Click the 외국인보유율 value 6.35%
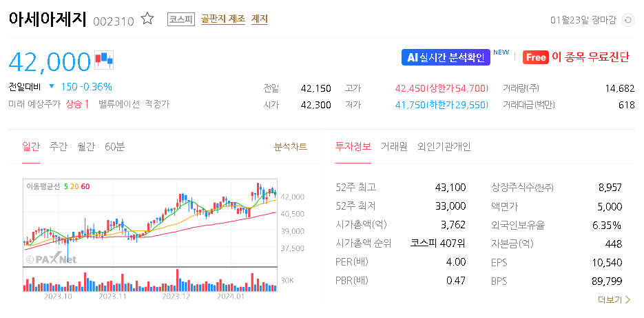The height and width of the screenshot is (318, 644). 608,225
